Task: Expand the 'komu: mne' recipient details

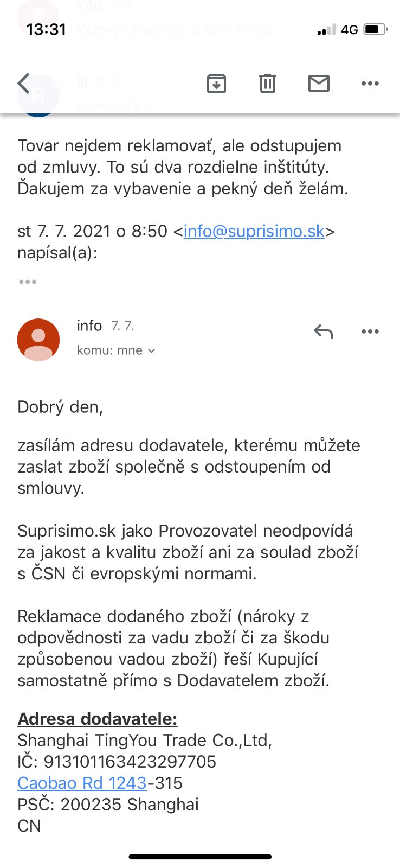Action: (116, 350)
